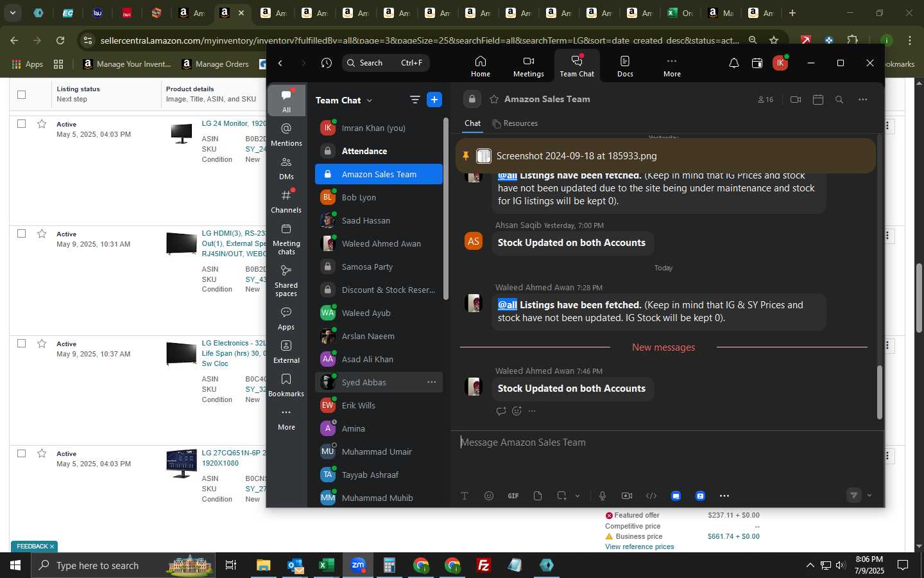
Task: Select checkbox for May 9 10:37 AM listing
Action: click(x=21, y=343)
